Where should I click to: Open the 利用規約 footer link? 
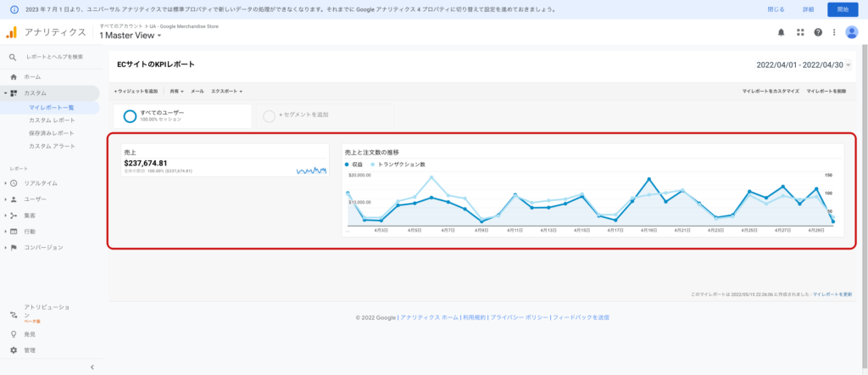click(475, 318)
